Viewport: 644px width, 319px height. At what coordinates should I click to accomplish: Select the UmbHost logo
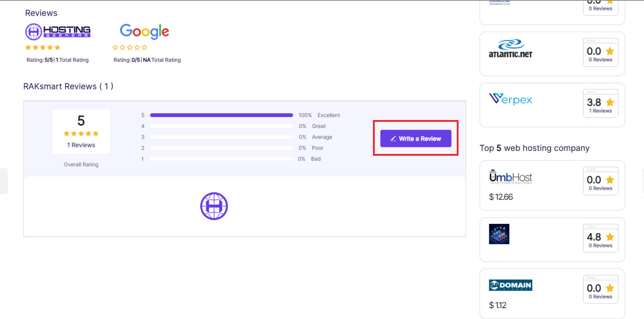tap(510, 177)
